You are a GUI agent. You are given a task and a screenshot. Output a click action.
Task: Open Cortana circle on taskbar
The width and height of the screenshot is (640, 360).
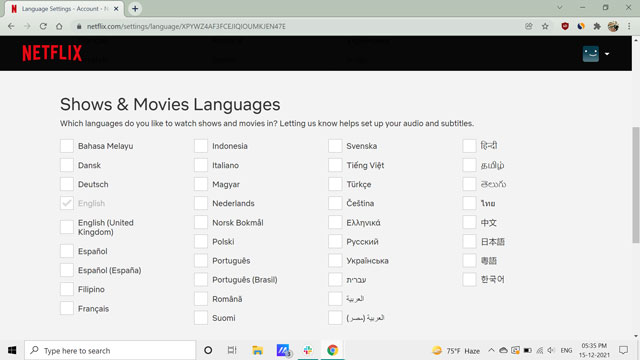click(x=208, y=350)
